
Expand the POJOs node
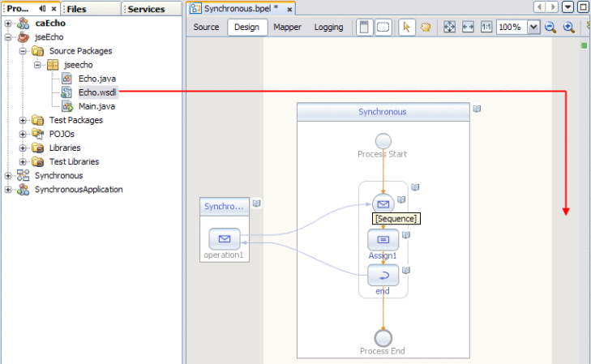[23, 134]
